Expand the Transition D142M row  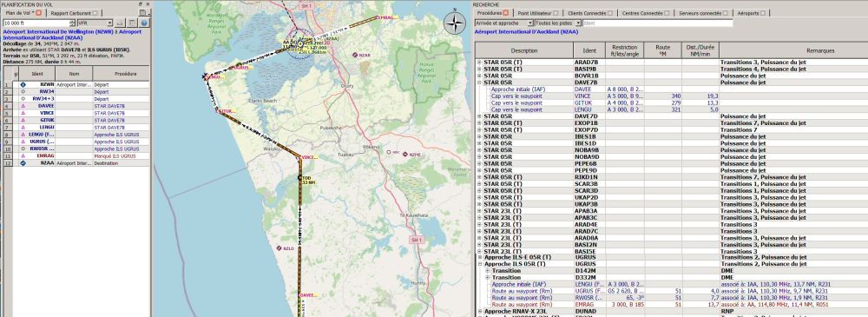488,271
